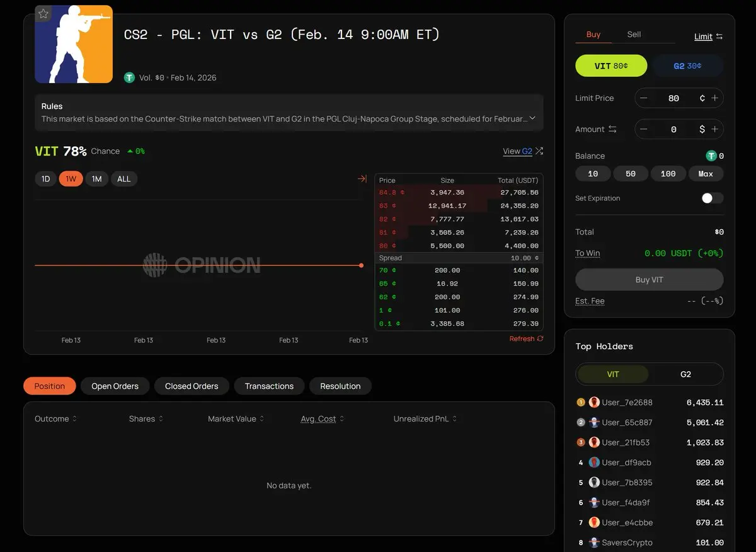Open the Position tab
The width and height of the screenshot is (756, 552).
point(50,386)
